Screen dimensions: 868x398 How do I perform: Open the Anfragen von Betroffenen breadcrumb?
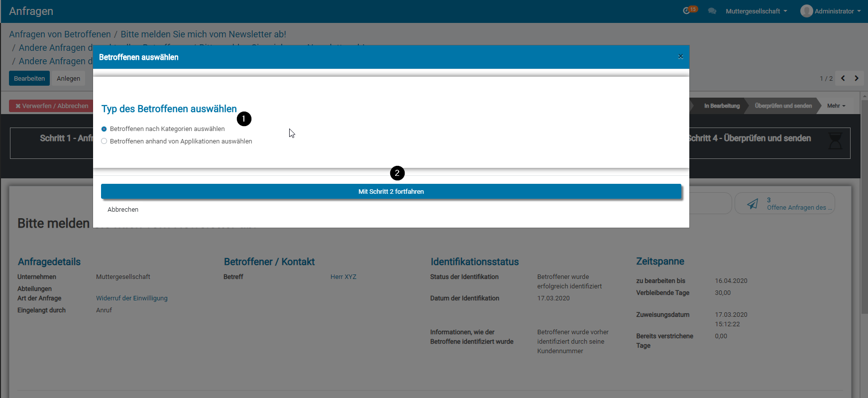click(60, 34)
